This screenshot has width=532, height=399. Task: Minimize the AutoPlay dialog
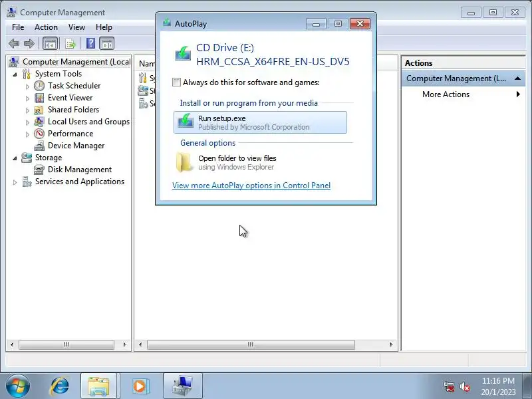coord(316,23)
